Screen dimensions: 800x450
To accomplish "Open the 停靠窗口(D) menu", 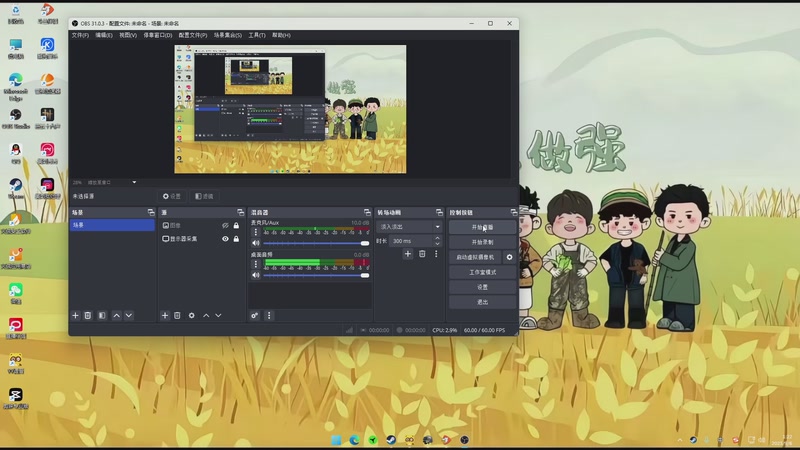I will coord(158,35).
